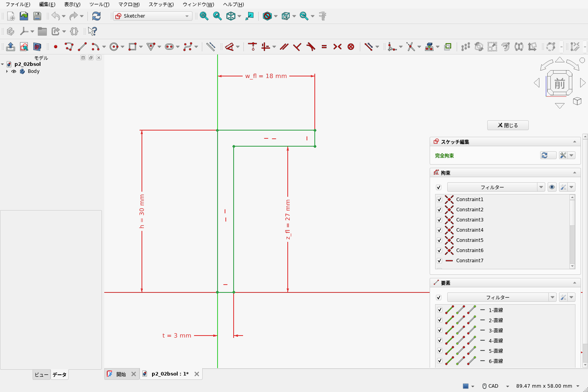Toggle checkbox for 2-直線 element
Screen dimensions: 588x392
click(439, 320)
